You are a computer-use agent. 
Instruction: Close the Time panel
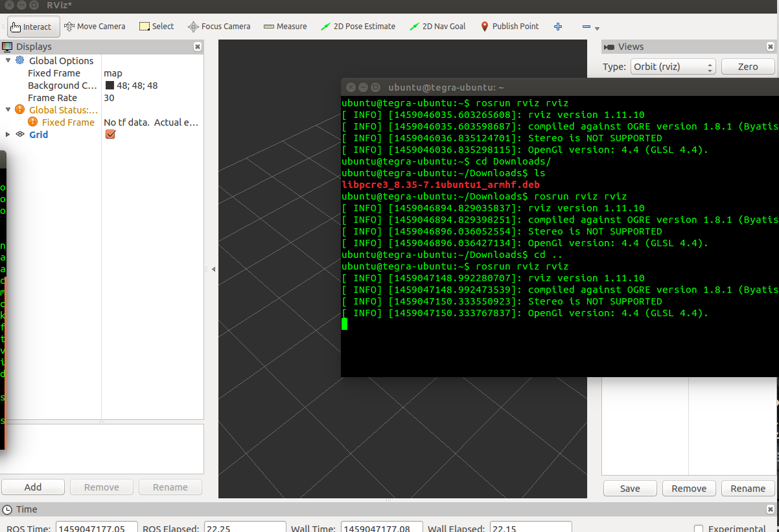point(771,509)
